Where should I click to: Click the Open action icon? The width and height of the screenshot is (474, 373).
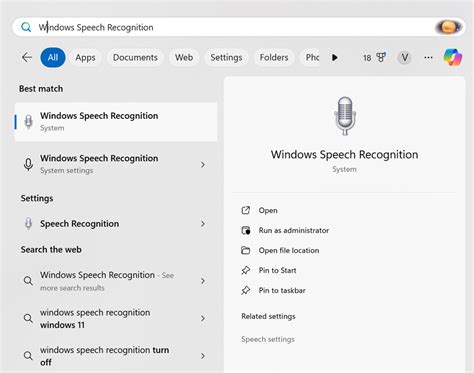pos(246,210)
